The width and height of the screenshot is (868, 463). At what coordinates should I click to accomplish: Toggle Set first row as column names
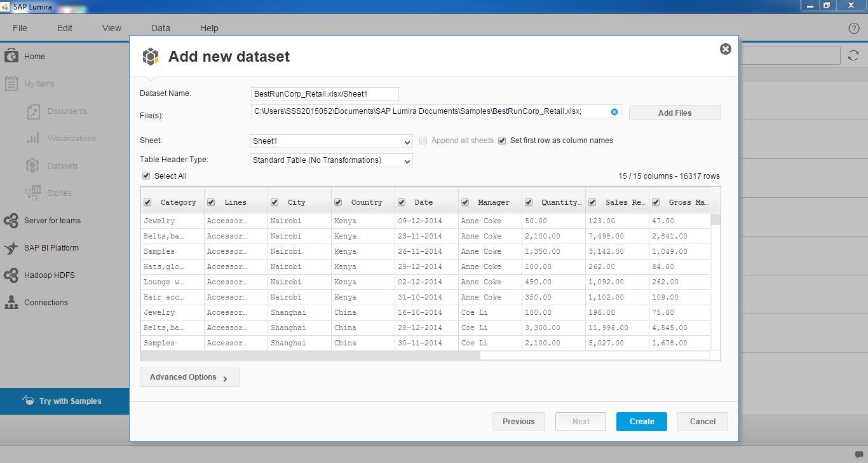[x=502, y=141]
